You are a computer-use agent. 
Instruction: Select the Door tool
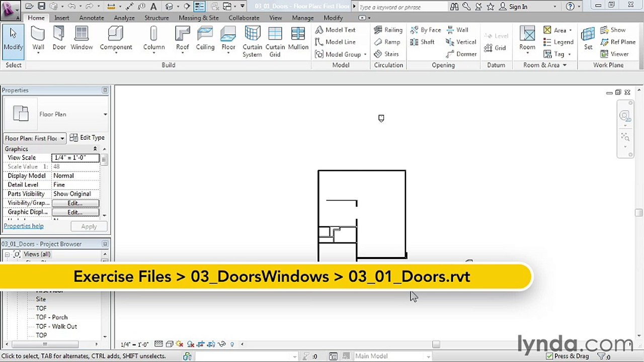(59, 39)
